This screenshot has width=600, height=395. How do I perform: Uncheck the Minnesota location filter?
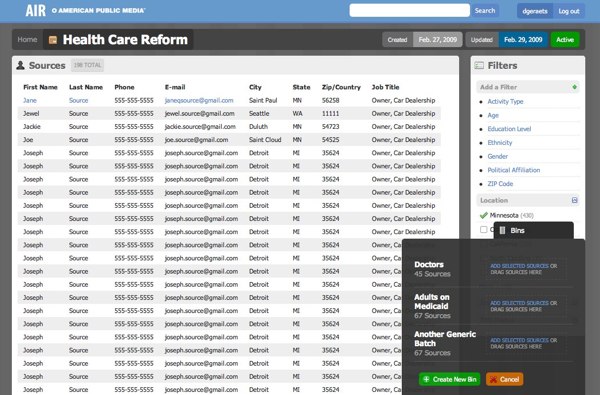point(483,215)
